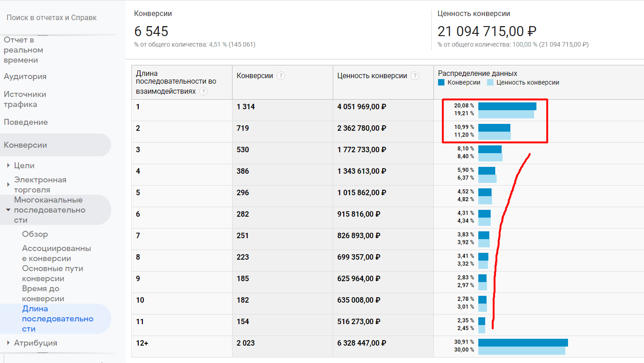The height and width of the screenshot is (363, 644).
Task: Click help icon beside Длина последовательности во взаимодействиях
Action: pyautogui.click(x=203, y=91)
